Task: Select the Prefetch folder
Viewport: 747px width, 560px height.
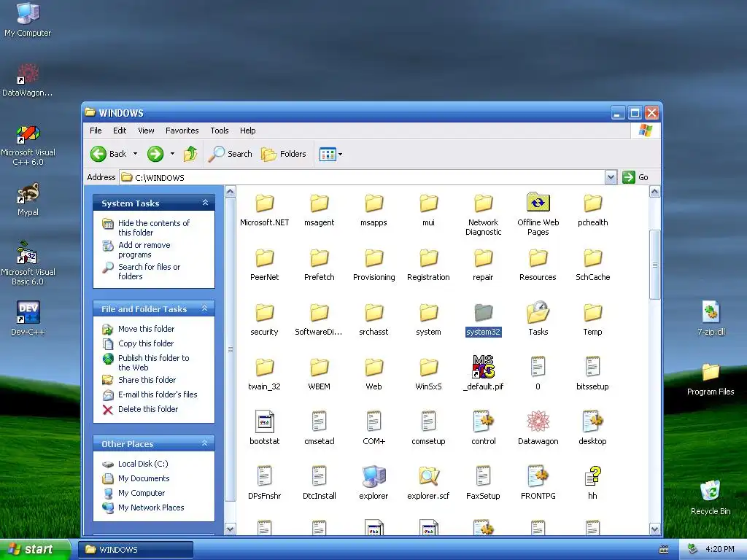Action: pos(320,258)
